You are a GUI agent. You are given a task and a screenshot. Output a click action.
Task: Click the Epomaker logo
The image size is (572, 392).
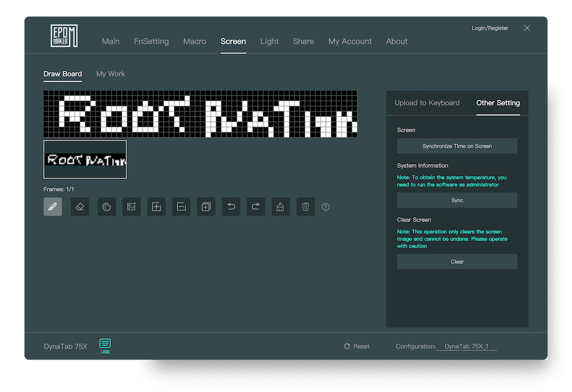[64, 35]
